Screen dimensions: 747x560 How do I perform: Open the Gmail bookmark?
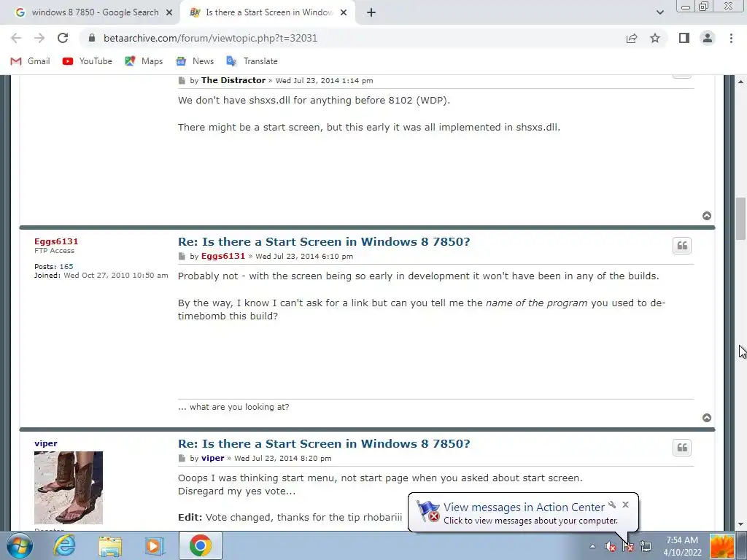click(30, 61)
